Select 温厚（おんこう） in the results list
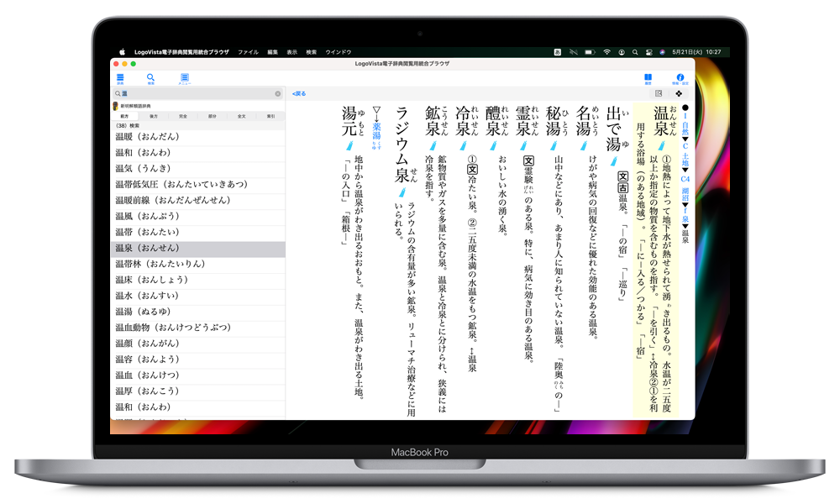The image size is (840, 504). point(197,391)
